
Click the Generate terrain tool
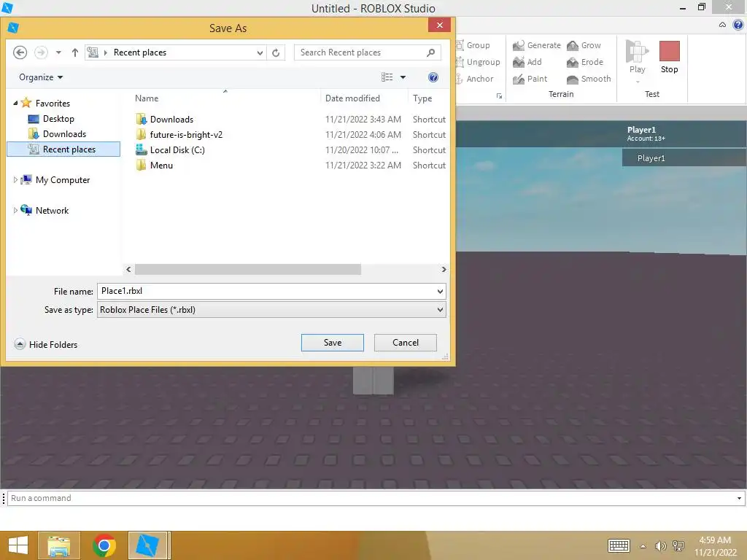tap(536, 45)
